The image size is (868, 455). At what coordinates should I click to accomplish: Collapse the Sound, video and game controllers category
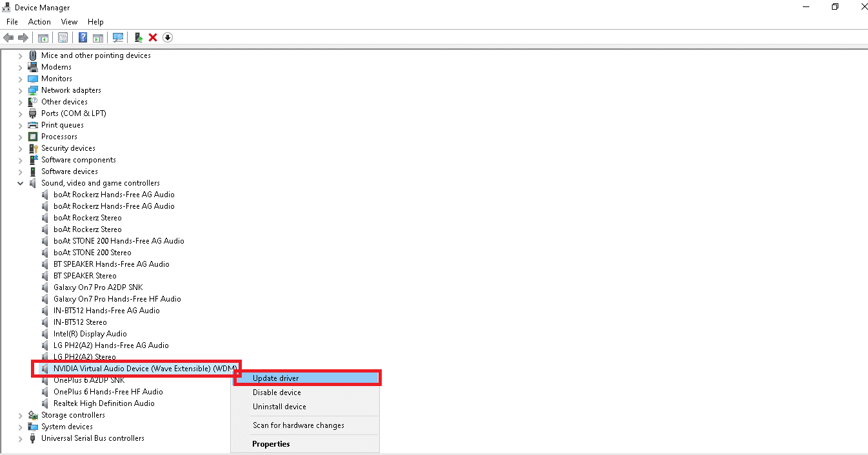click(x=20, y=182)
